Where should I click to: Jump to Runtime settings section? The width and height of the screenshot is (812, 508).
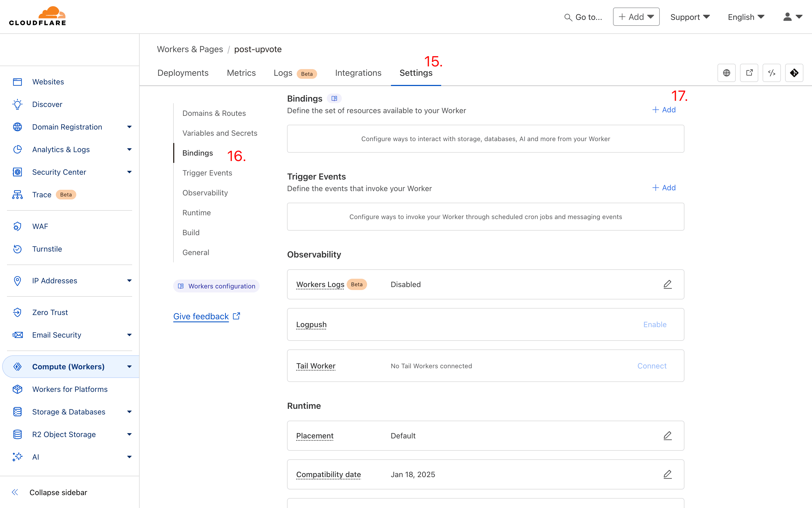[196, 213]
